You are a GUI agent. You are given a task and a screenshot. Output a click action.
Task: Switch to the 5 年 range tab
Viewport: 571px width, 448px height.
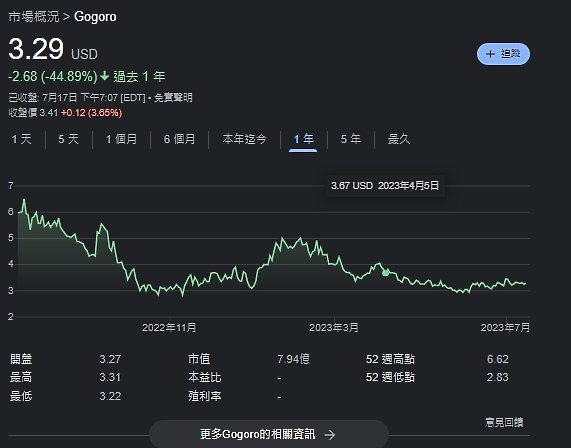click(351, 139)
